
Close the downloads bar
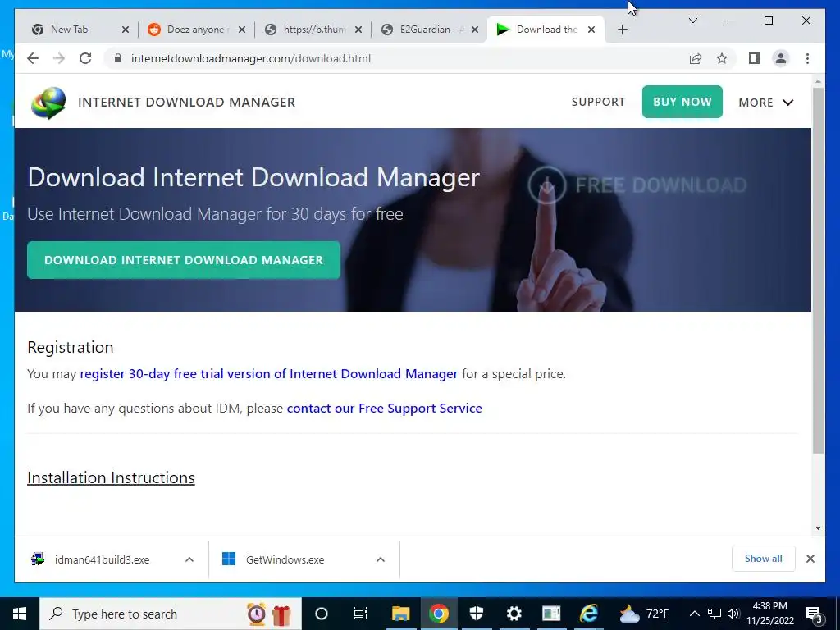(x=810, y=559)
